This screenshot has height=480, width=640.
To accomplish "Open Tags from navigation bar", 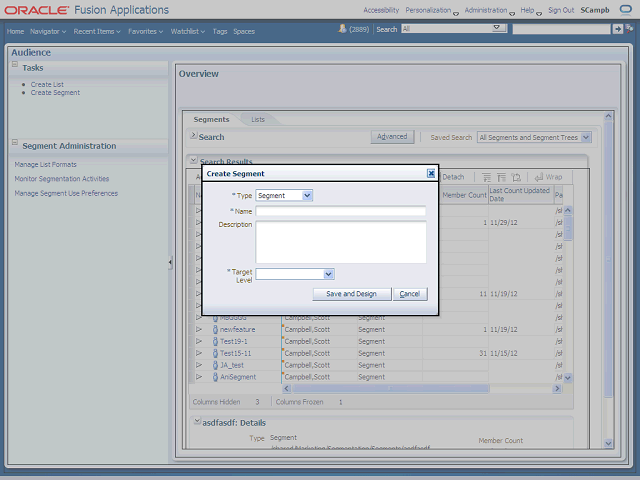I will (x=220, y=31).
